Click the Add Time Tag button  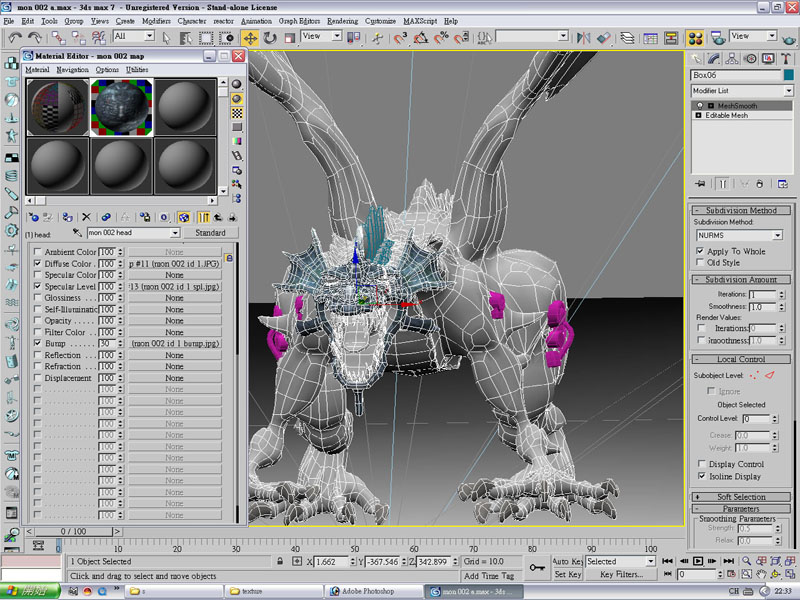pos(489,576)
